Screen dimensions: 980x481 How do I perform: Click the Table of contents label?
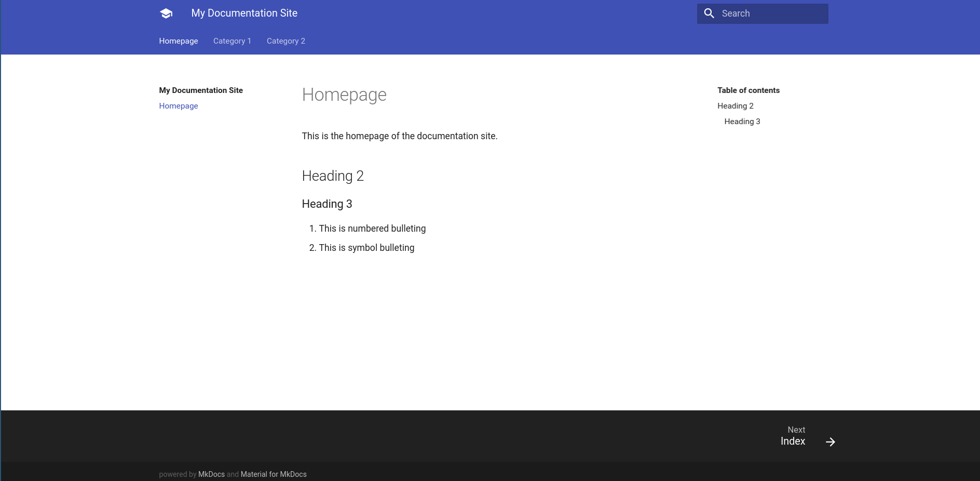748,90
